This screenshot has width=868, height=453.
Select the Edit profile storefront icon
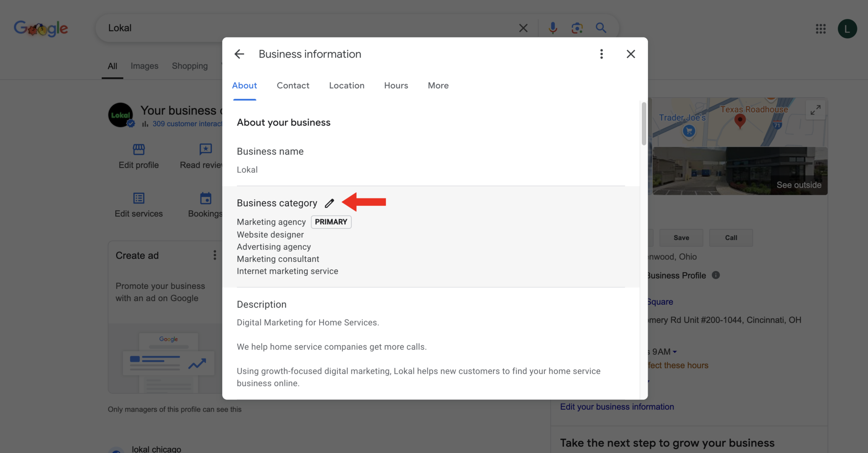coord(138,150)
